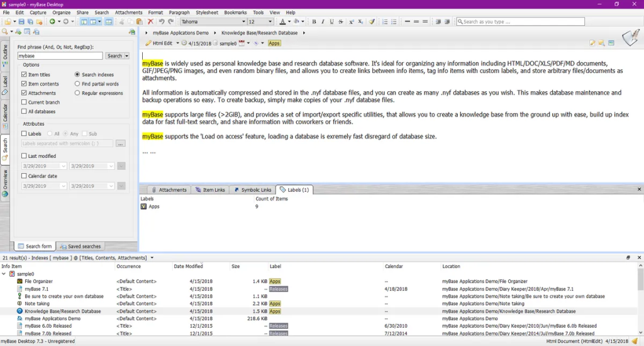The height and width of the screenshot is (346, 644).
Task: Click the red Delete icon in toolbar
Action: point(150,22)
